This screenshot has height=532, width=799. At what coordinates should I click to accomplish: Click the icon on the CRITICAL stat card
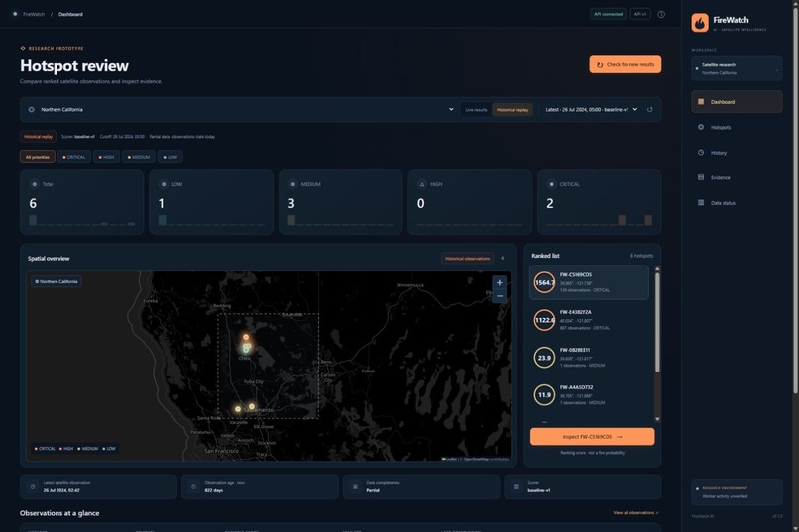551,184
